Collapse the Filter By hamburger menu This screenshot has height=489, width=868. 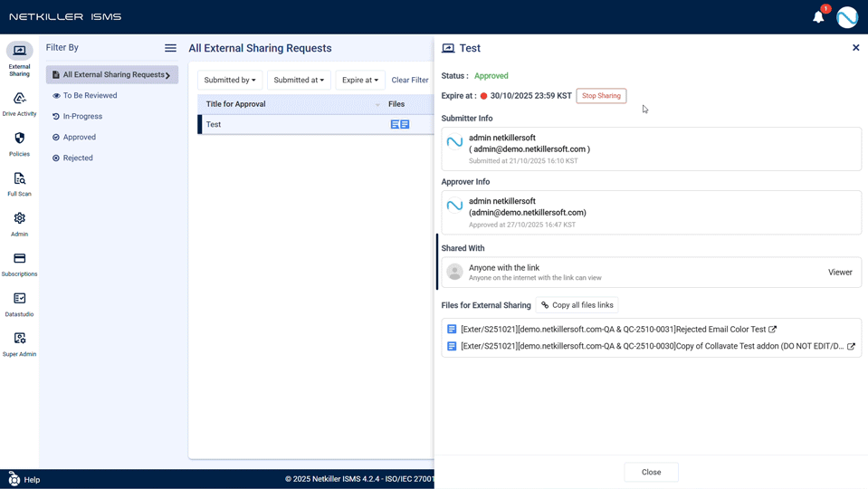coord(170,48)
